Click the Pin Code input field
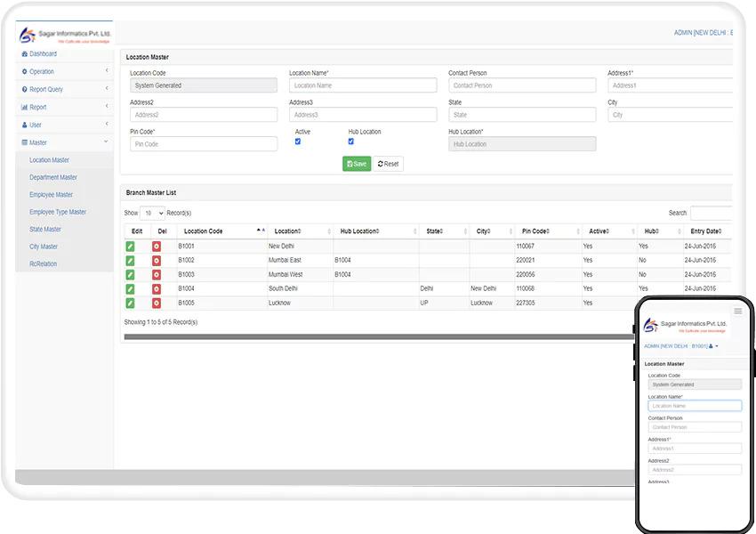This screenshot has width=756, height=534. click(203, 144)
